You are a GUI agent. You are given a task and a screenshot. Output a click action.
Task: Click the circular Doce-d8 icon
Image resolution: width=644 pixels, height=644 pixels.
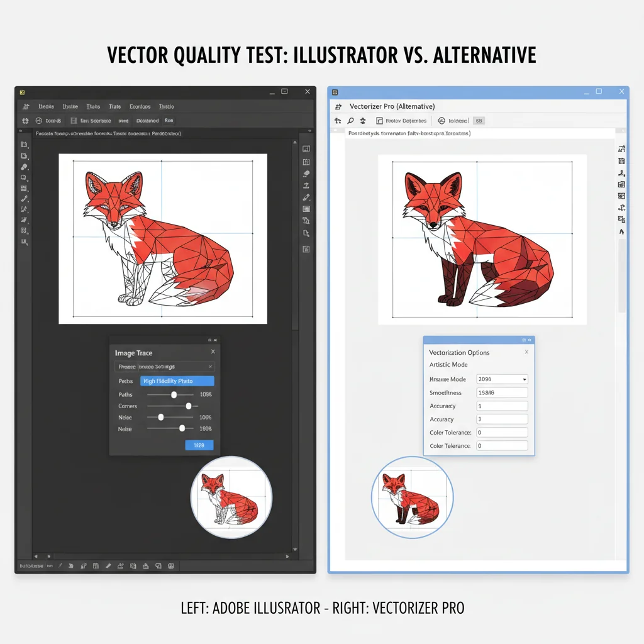(38, 121)
